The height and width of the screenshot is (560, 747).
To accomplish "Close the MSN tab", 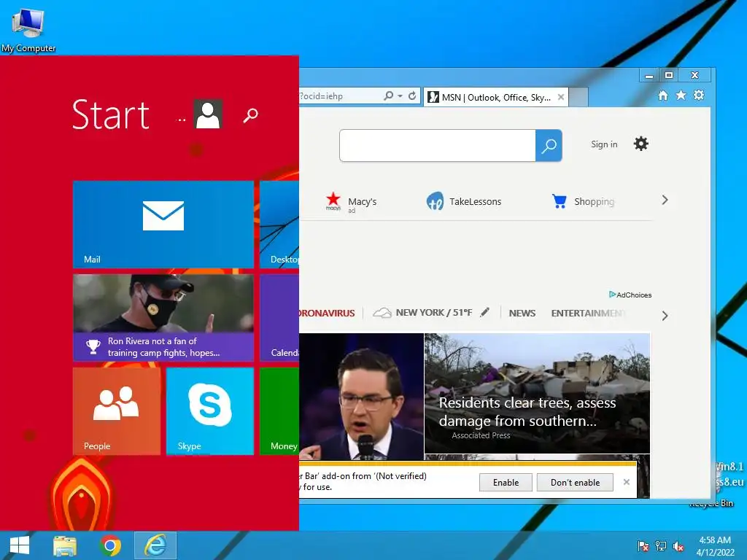I will coord(561,97).
